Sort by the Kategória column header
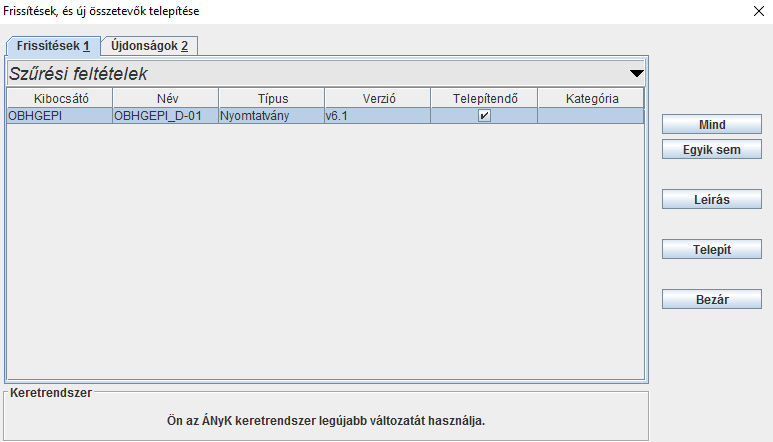 [591, 98]
